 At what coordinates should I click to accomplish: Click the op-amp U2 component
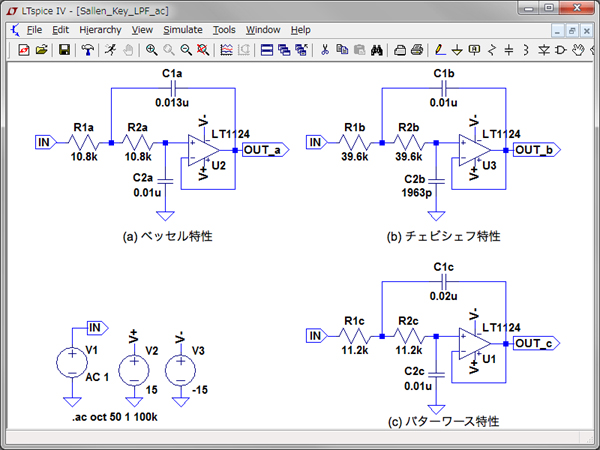point(204,151)
